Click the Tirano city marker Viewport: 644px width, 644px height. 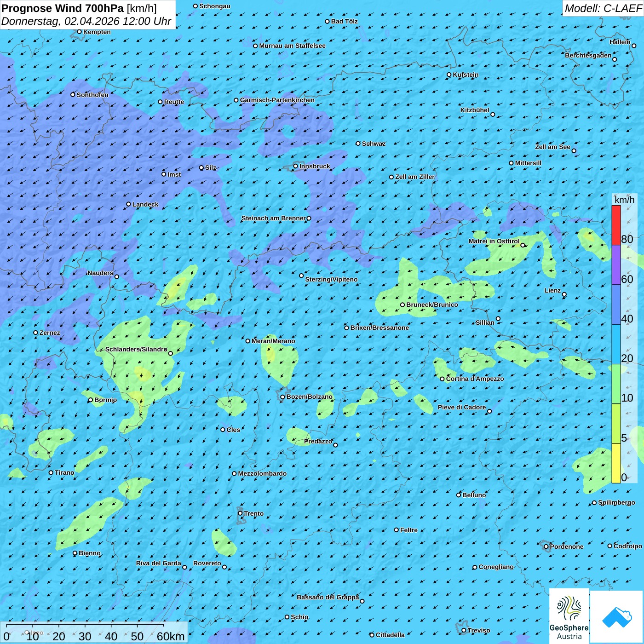tap(51, 472)
